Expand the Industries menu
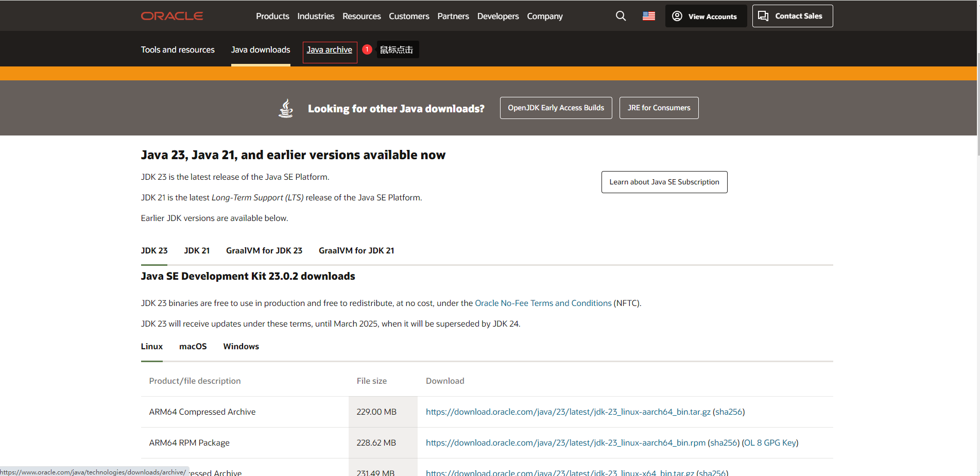The image size is (980, 476). pyautogui.click(x=316, y=16)
